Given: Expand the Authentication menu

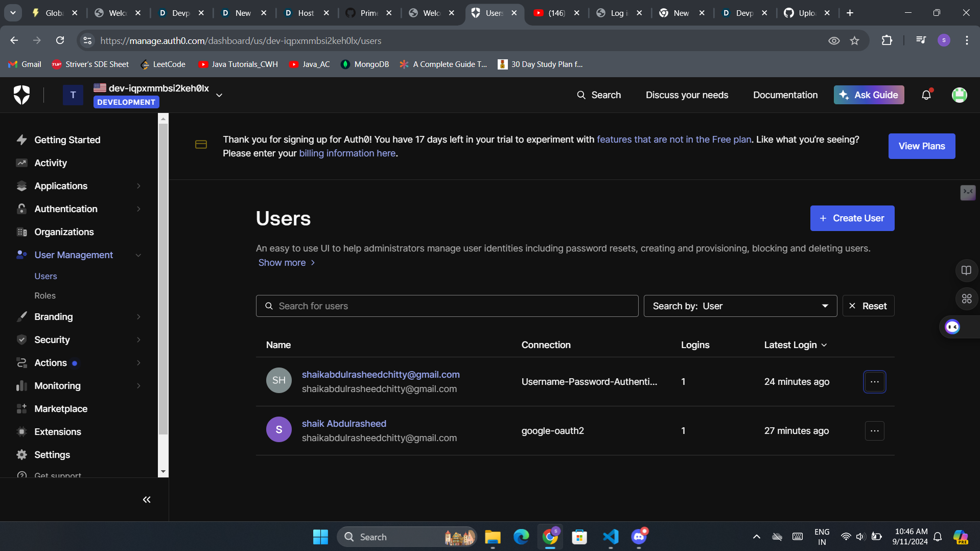Looking at the screenshot, I should (x=79, y=209).
